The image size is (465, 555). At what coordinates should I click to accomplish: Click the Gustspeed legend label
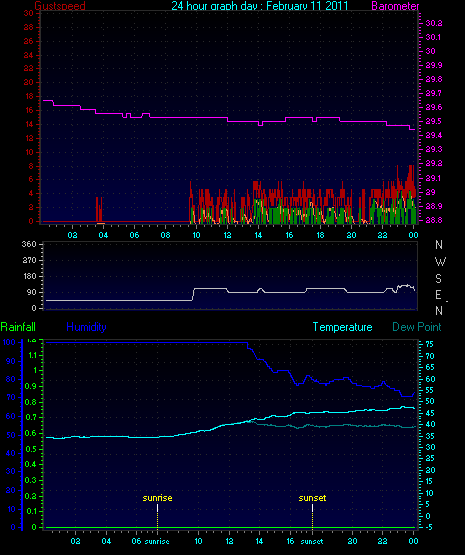tap(60, 6)
